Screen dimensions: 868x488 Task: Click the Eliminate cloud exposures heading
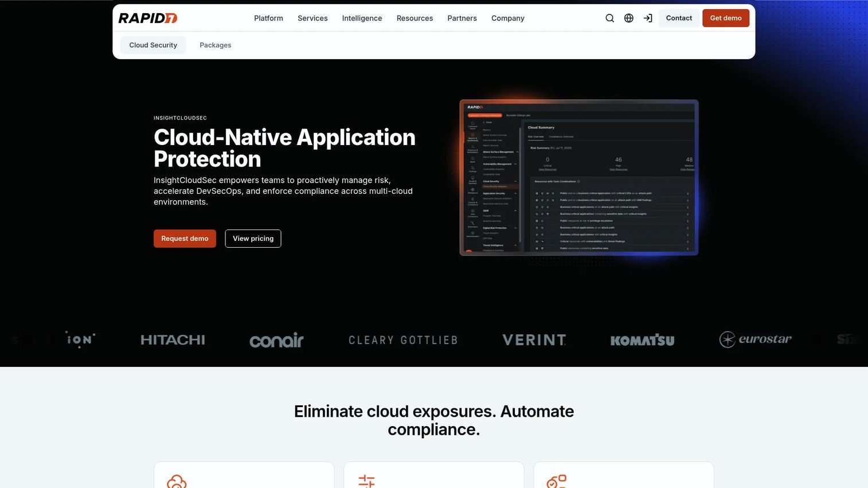coord(434,420)
